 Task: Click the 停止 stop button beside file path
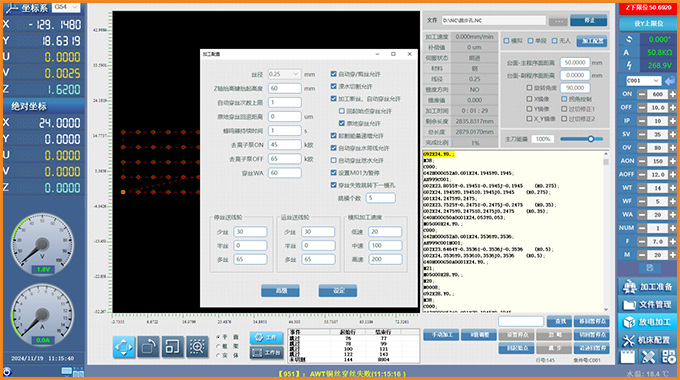[588, 20]
